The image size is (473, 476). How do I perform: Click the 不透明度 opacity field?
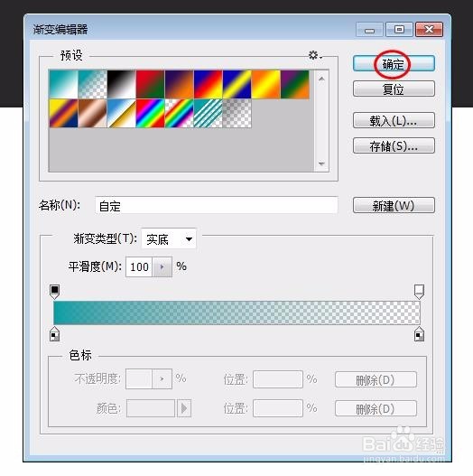[x=139, y=378]
